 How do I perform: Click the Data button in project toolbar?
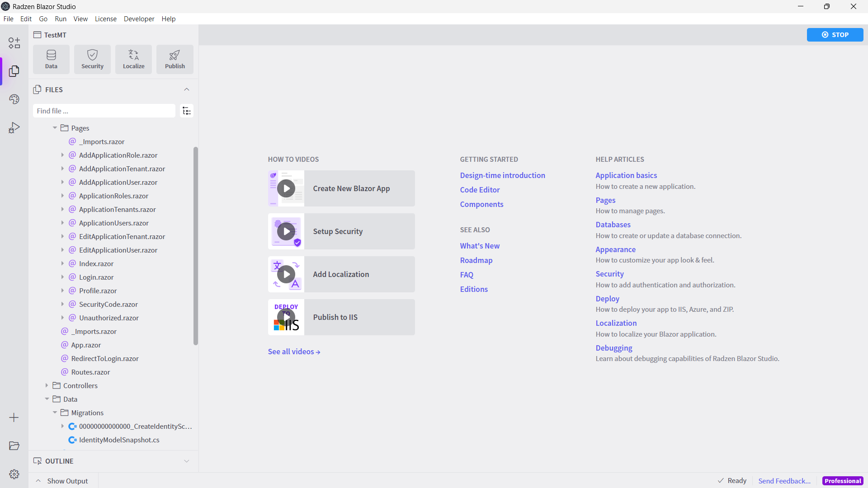tap(51, 59)
